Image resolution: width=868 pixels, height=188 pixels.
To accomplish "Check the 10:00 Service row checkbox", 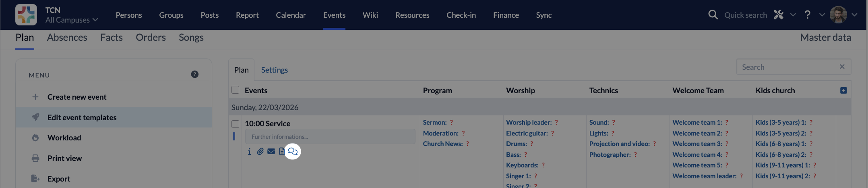I will pos(236,124).
